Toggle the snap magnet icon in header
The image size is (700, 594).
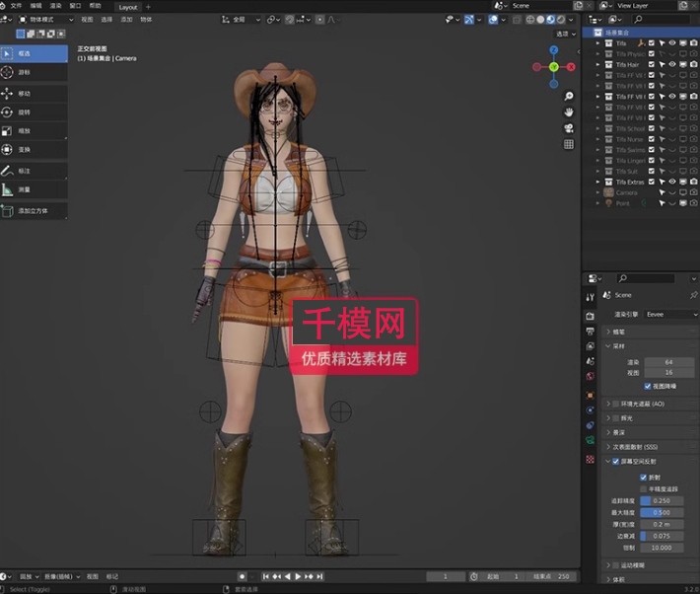(290, 19)
